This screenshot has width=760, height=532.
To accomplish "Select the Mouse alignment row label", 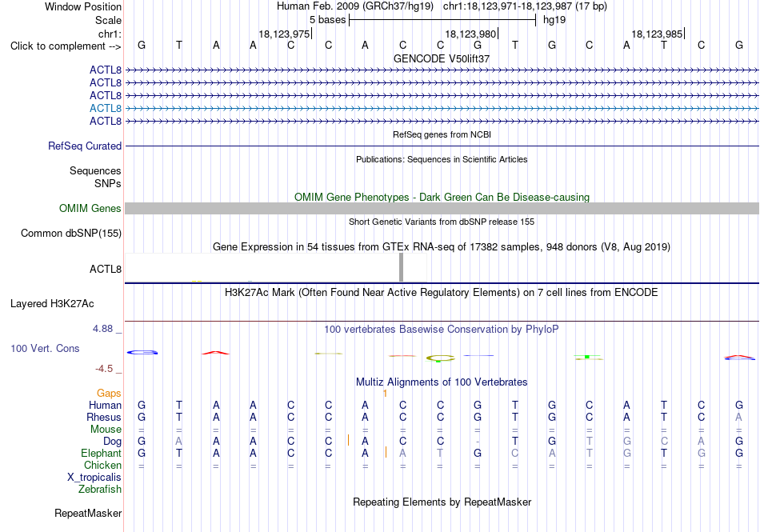I will [x=106, y=430].
